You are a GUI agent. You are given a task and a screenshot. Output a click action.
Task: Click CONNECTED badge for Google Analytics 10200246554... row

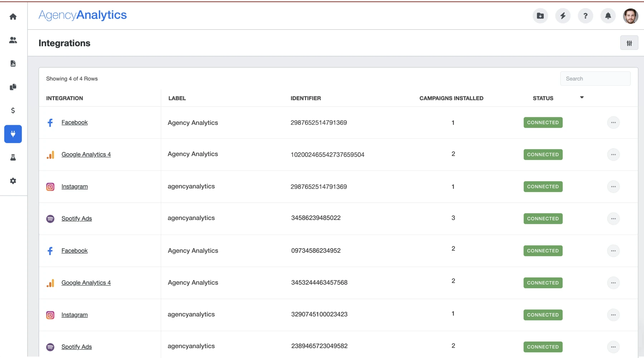pyautogui.click(x=543, y=155)
